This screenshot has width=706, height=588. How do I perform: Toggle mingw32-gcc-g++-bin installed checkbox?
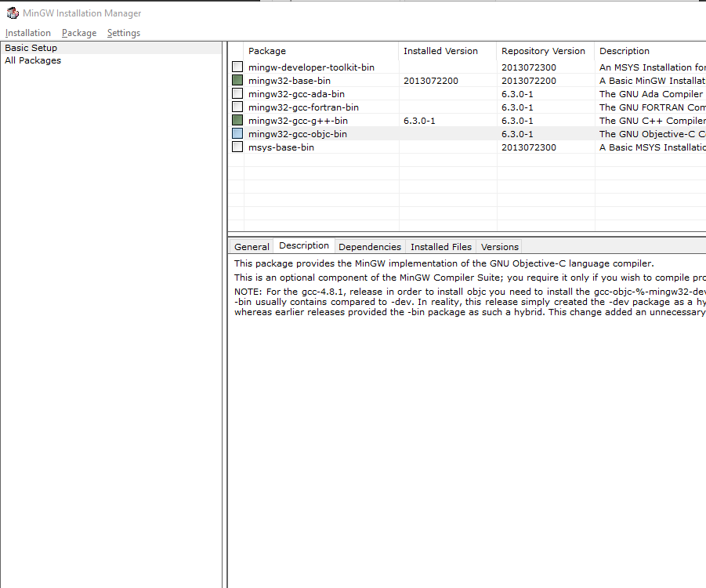(x=237, y=120)
